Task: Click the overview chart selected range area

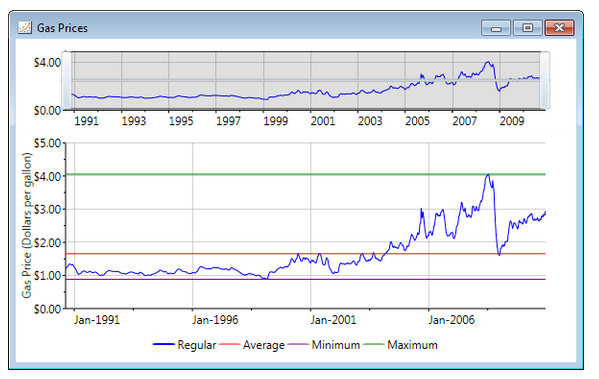Action: 306,81
